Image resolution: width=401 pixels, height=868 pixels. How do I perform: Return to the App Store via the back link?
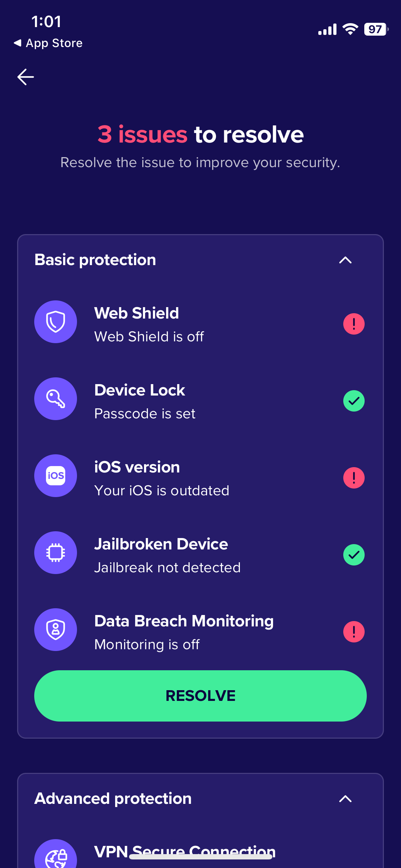48,43
